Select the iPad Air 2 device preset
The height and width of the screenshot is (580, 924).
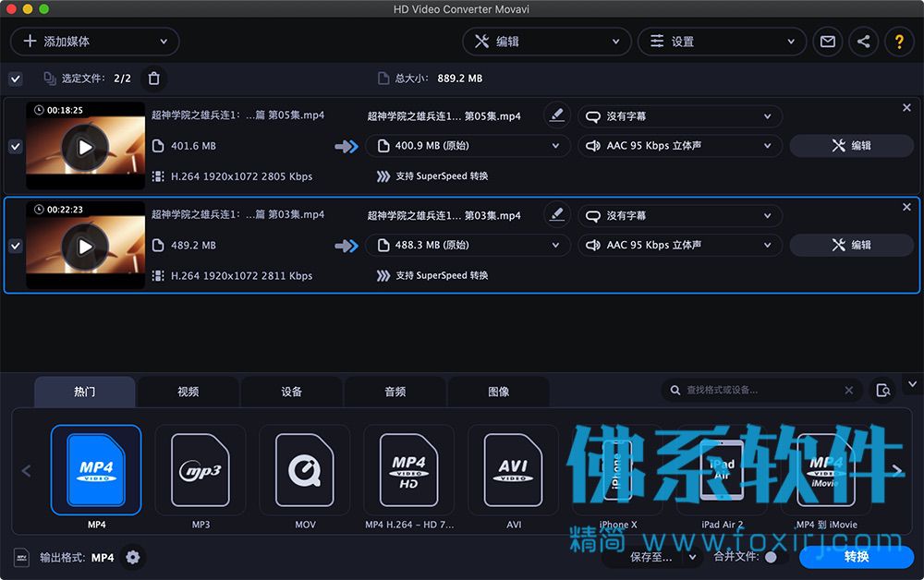[722, 470]
